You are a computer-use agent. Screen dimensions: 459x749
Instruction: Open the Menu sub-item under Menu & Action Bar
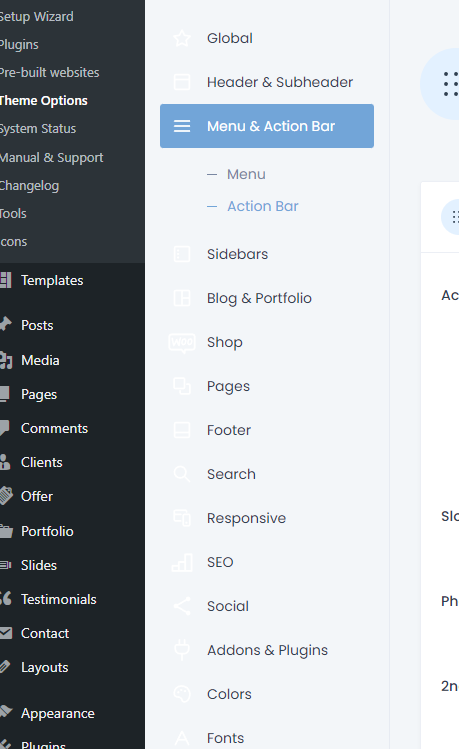point(246,174)
